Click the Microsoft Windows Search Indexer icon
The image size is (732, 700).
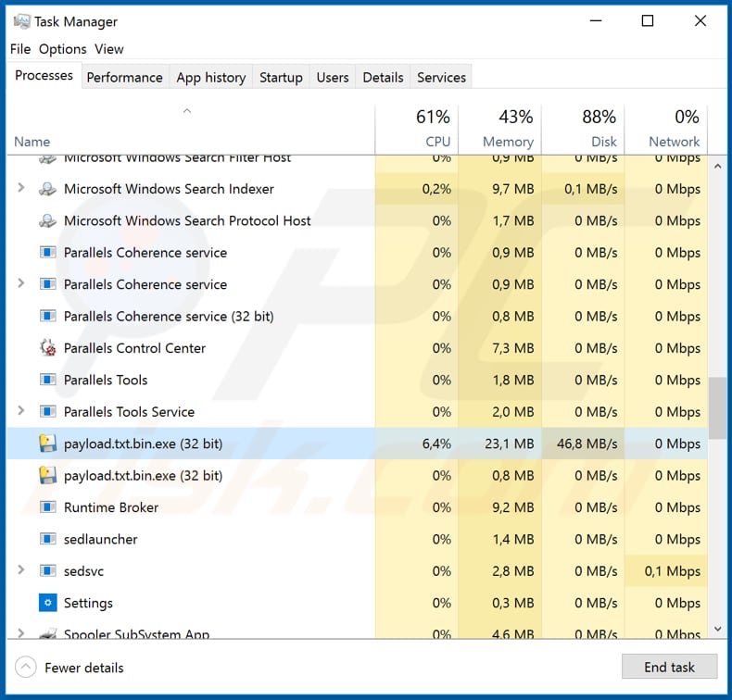tap(47, 189)
